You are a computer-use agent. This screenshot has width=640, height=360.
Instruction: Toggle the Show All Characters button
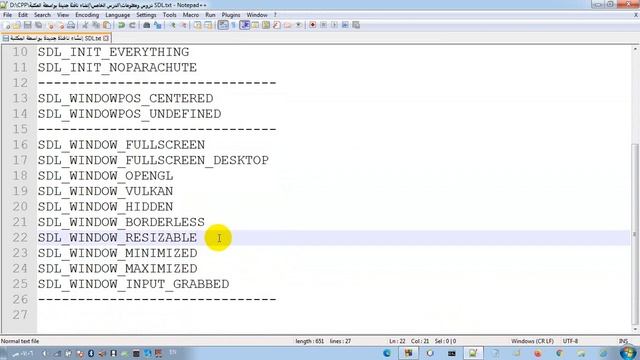point(233,25)
